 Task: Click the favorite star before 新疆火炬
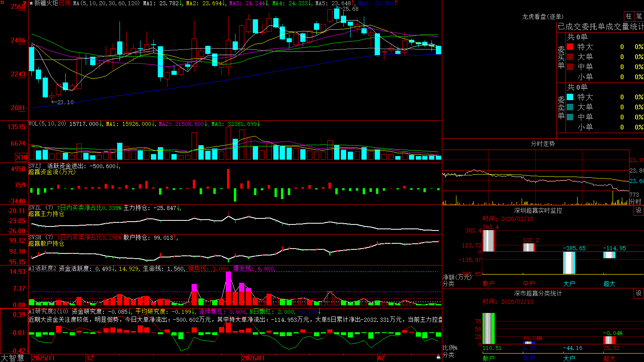[31, 3]
